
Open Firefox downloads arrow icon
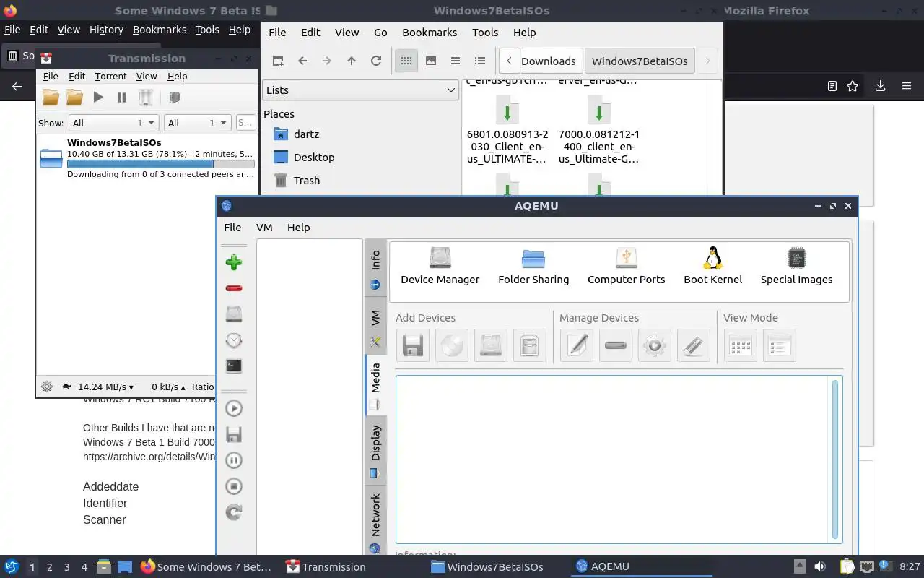click(x=880, y=86)
